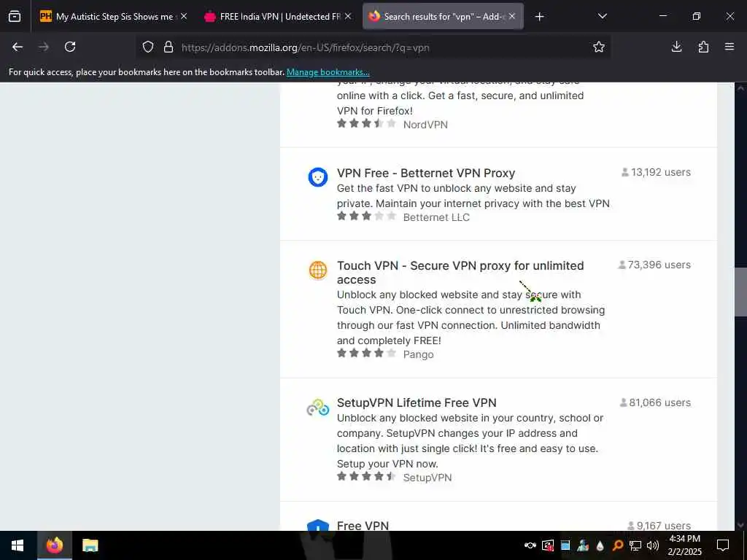Open the Free VPN add-on link

363,526
